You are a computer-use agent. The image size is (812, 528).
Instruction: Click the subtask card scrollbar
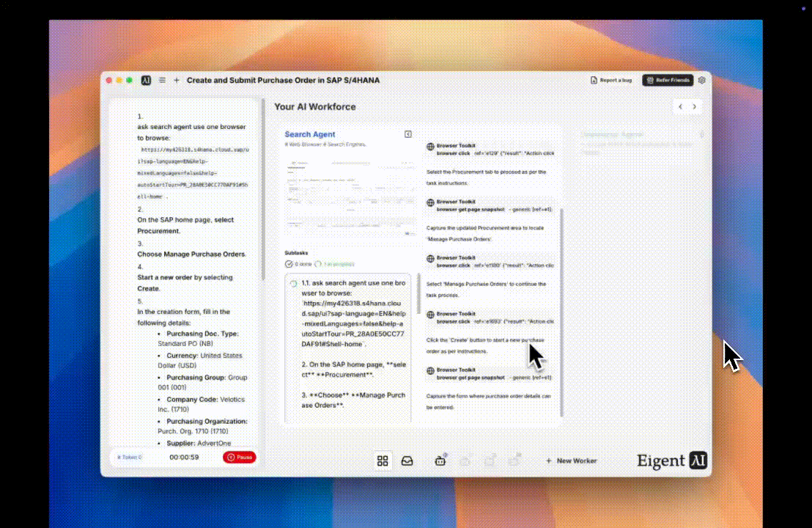point(418,293)
